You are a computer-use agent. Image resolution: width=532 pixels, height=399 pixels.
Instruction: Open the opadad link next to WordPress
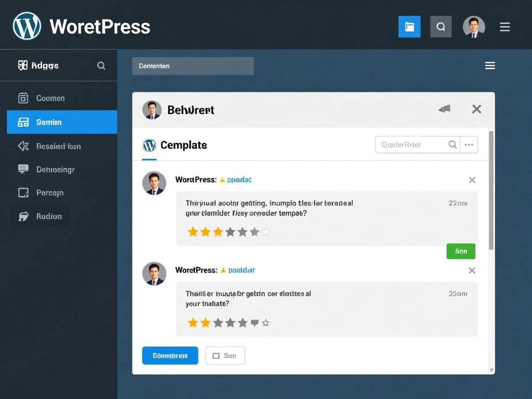pos(239,180)
